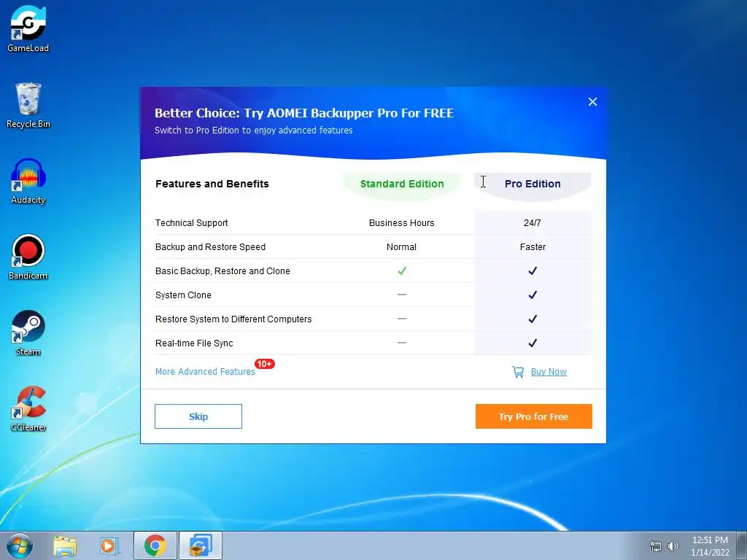Click the Real-time File Sync label

point(194,343)
